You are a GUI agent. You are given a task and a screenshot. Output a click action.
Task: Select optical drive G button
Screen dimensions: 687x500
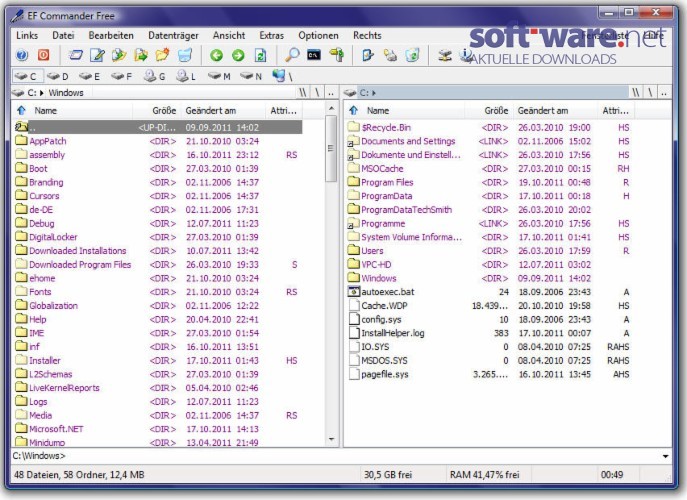(155, 77)
